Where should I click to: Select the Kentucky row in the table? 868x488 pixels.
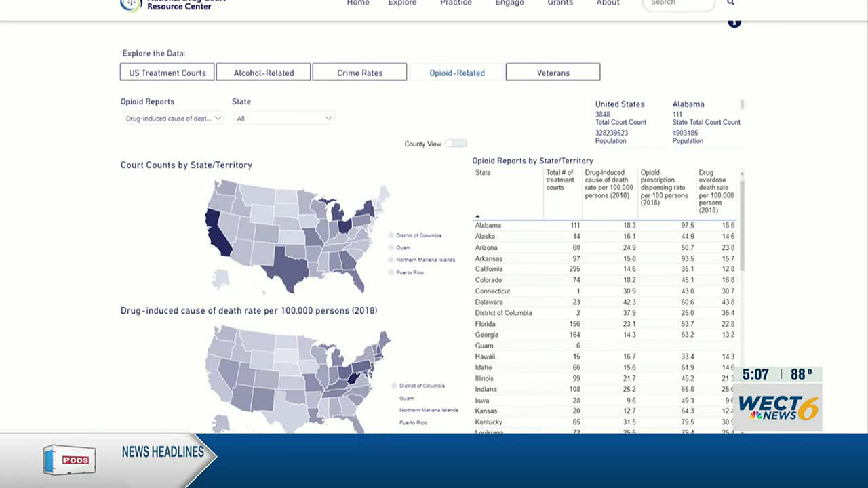pyautogui.click(x=604, y=422)
